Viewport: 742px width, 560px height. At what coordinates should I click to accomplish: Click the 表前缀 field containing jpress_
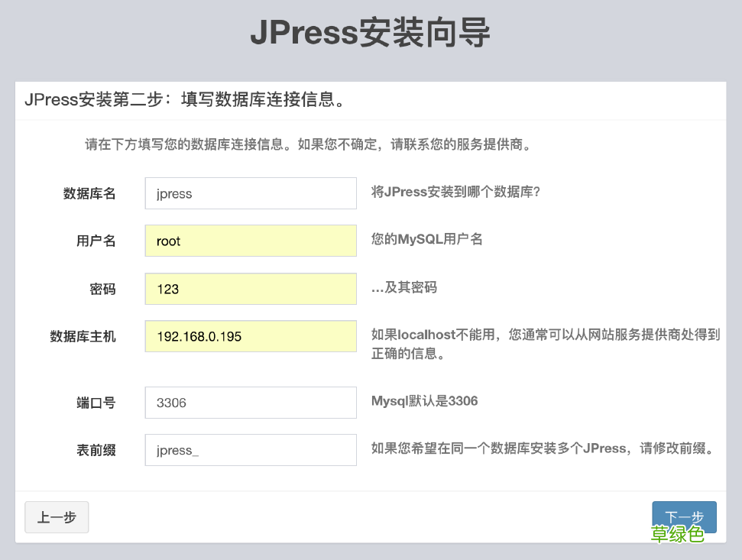[250, 450]
